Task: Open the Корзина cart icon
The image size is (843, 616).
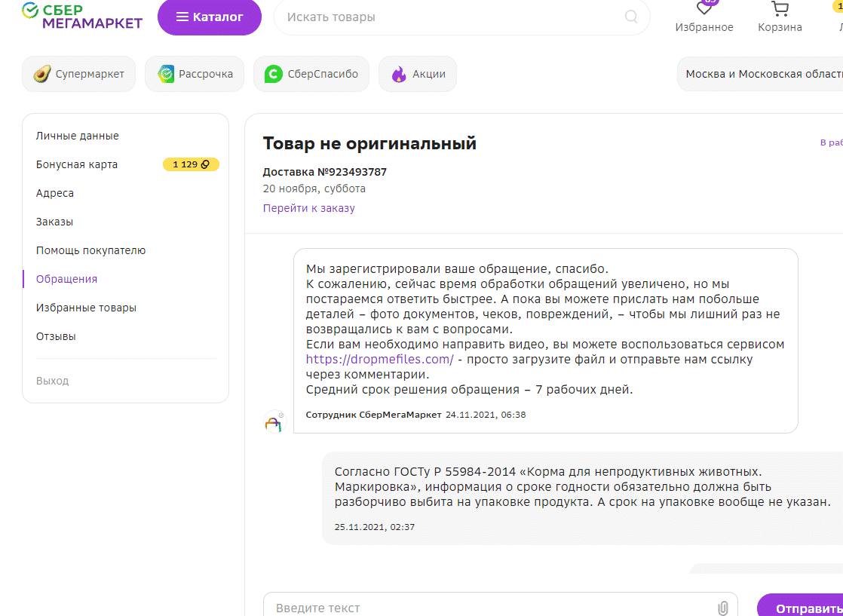Action: coord(780,8)
